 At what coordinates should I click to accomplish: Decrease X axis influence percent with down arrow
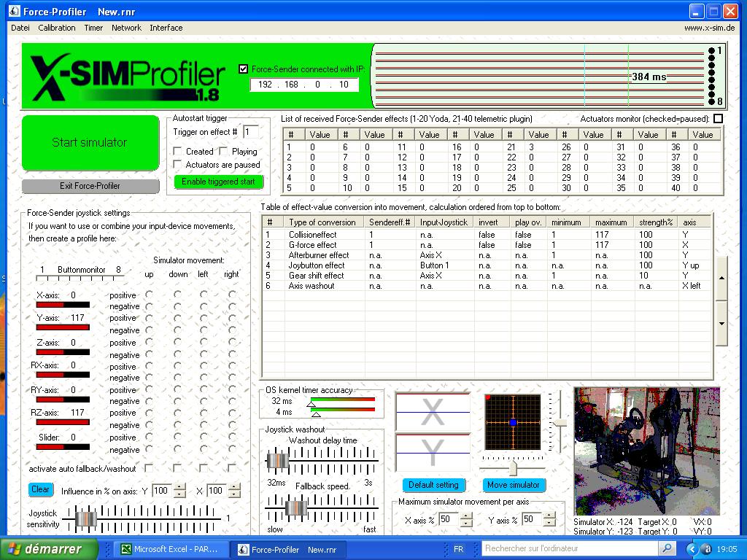[234, 494]
